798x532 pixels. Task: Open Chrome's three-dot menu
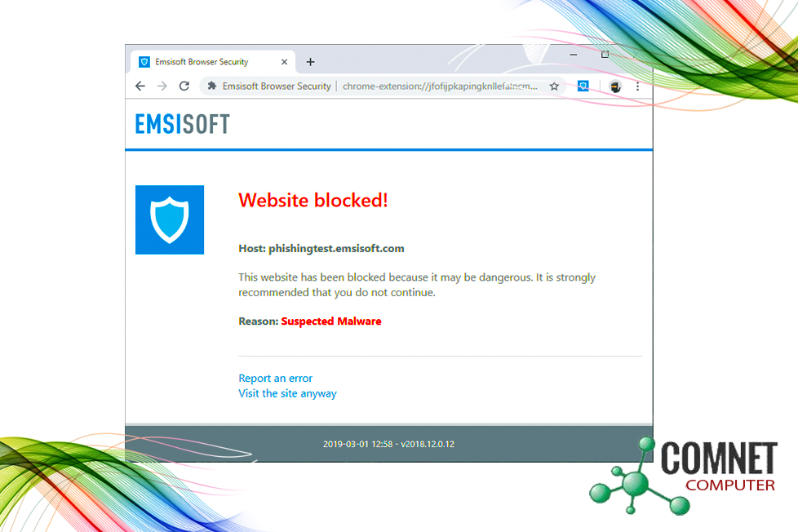638,86
